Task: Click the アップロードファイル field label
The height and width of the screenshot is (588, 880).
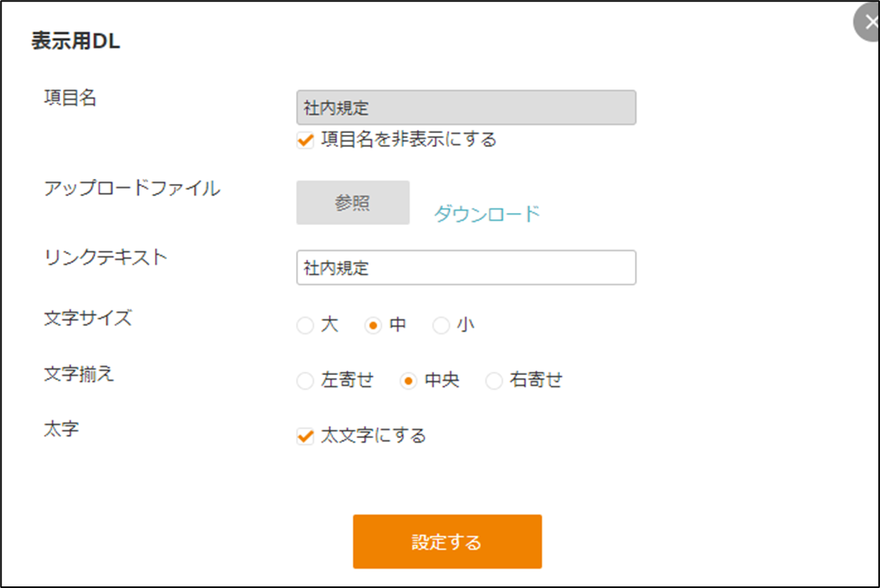Action: [132, 188]
